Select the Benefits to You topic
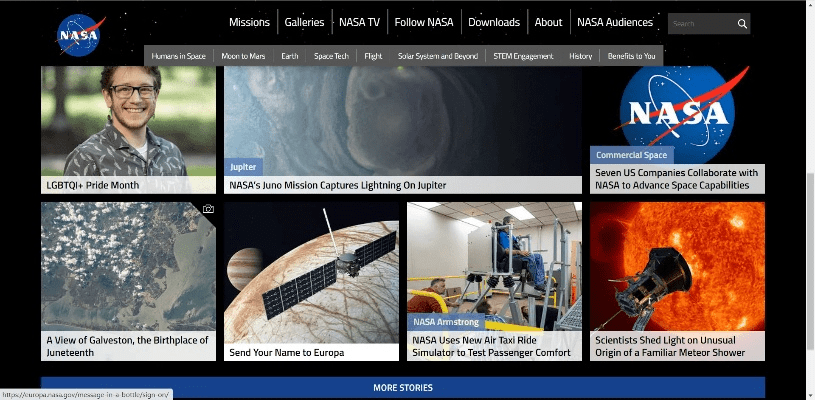 click(x=632, y=56)
